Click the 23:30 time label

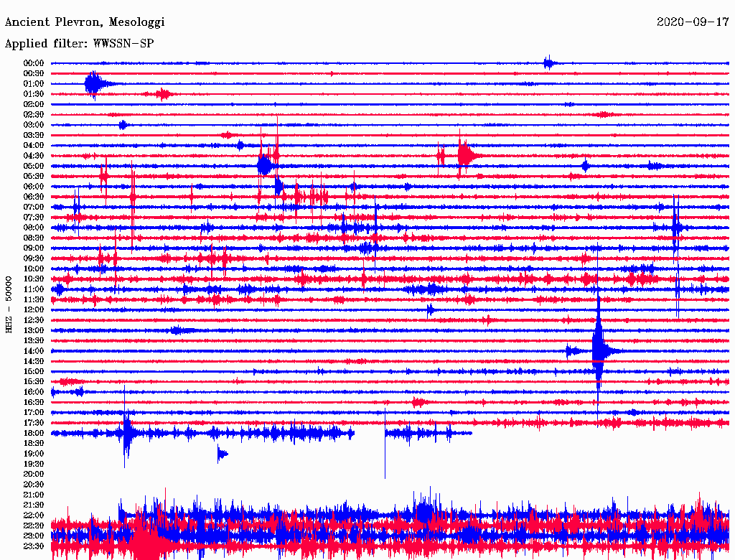(34, 546)
